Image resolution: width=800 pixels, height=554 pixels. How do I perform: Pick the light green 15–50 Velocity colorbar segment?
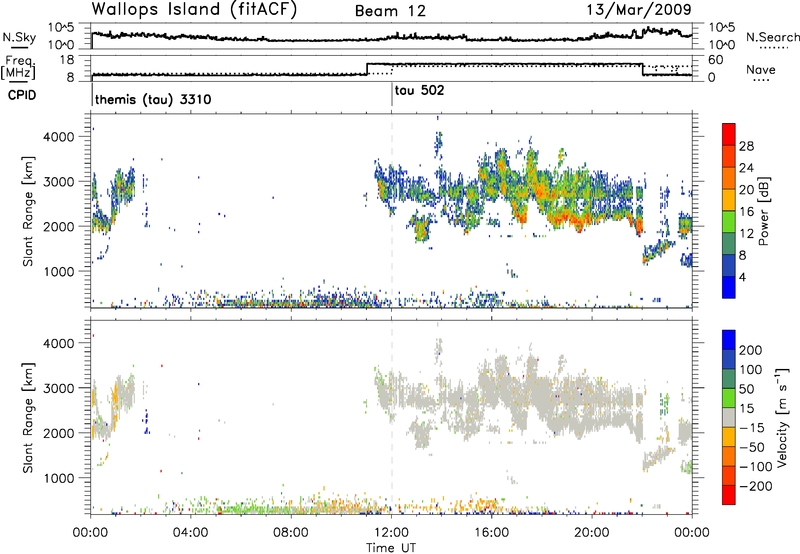[729, 398]
